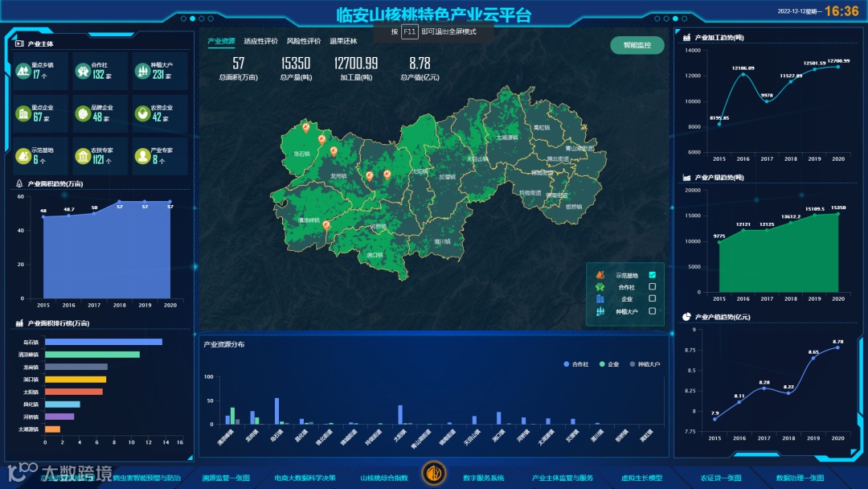Click the 产业产量趋势 chart title icon
Screen dimensions: 868x489
(686, 177)
